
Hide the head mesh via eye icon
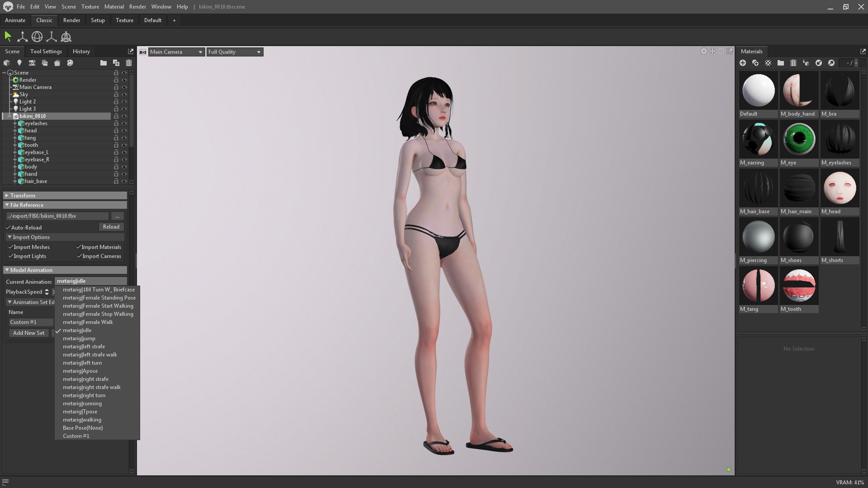tap(124, 131)
